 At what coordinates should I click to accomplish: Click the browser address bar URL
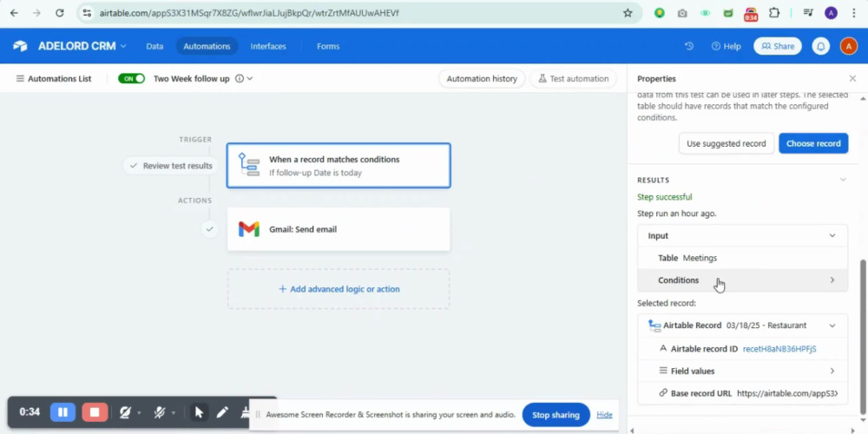249,13
